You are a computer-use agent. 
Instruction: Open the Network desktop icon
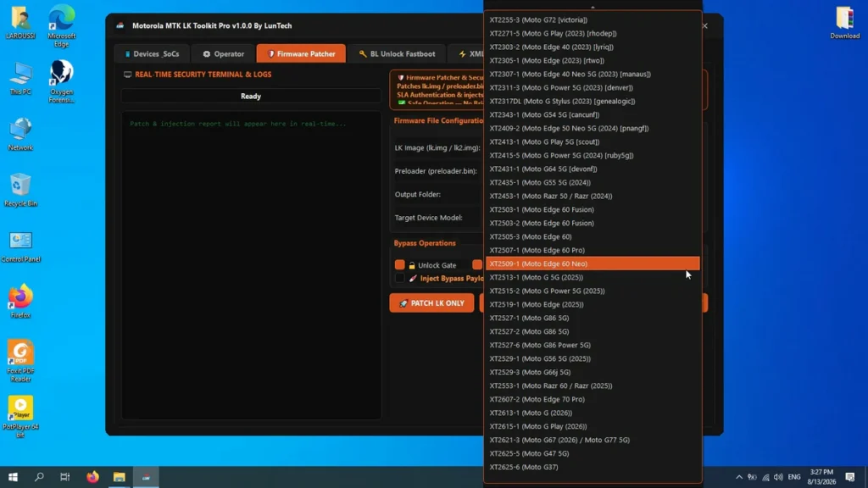[20, 135]
